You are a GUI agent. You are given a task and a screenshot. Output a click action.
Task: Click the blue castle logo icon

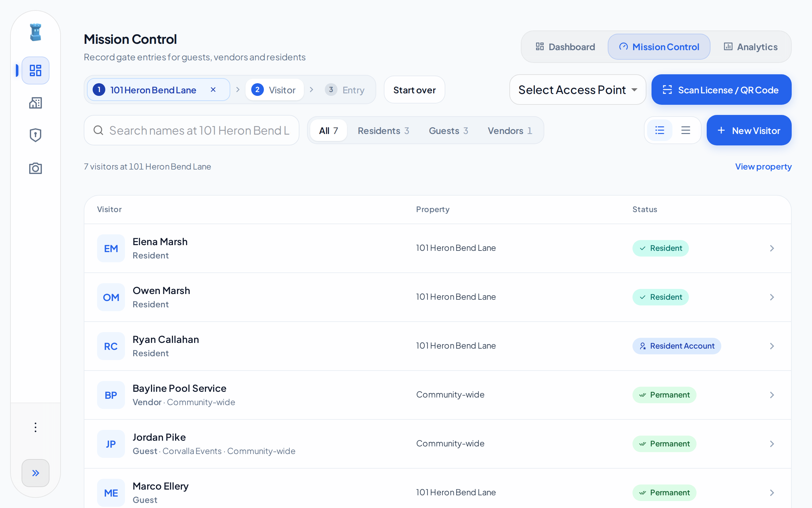click(x=36, y=32)
